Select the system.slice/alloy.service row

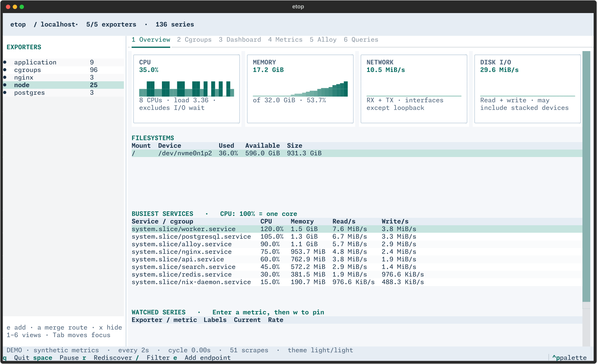click(357, 244)
